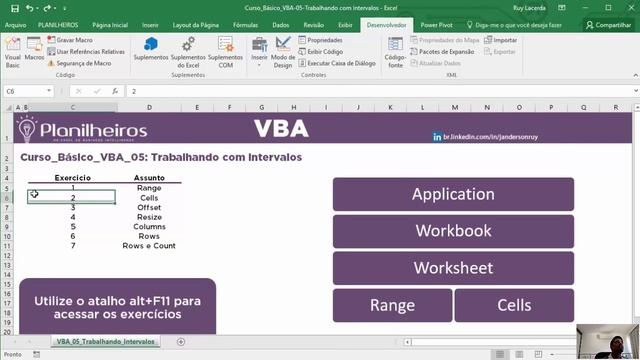Open Suplementos do Excel
The height and width of the screenshot is (360, 640).
188,52
